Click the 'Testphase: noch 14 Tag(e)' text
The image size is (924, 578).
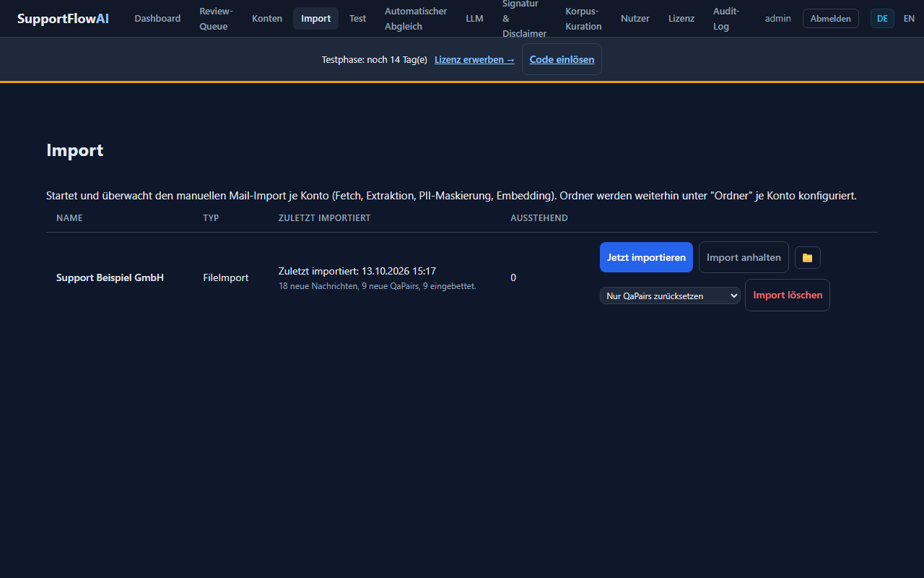point(375,59)
